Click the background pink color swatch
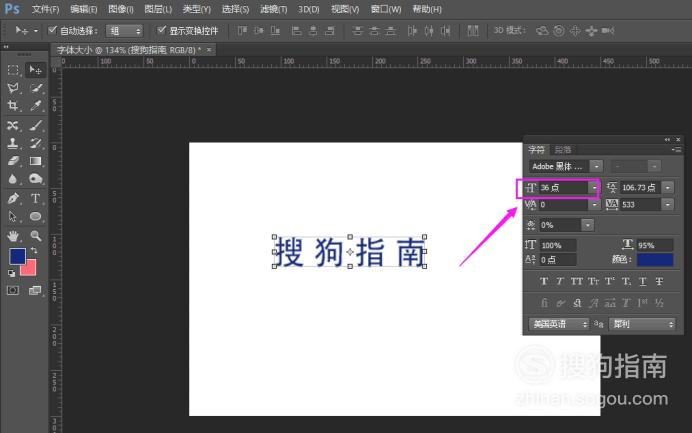Screen dimensions: 692x433 coord(30,269)
